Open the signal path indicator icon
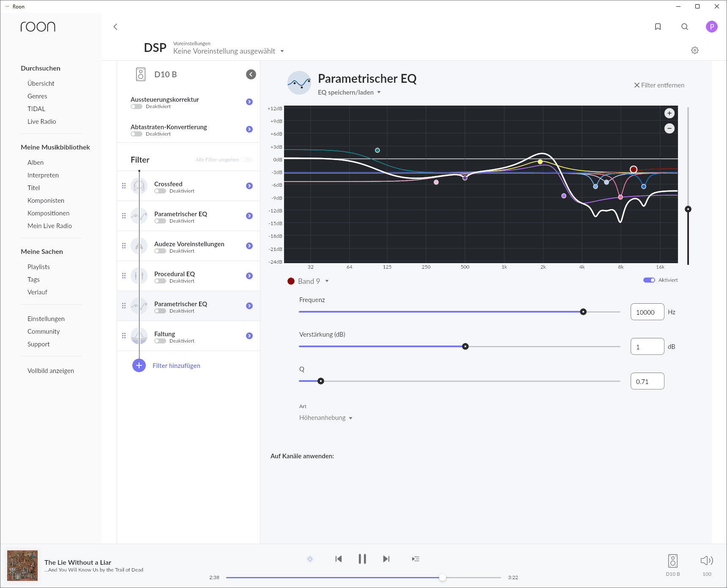Viewport: 727px width, 588px height. pyautogui.click(x=310, y=559)
